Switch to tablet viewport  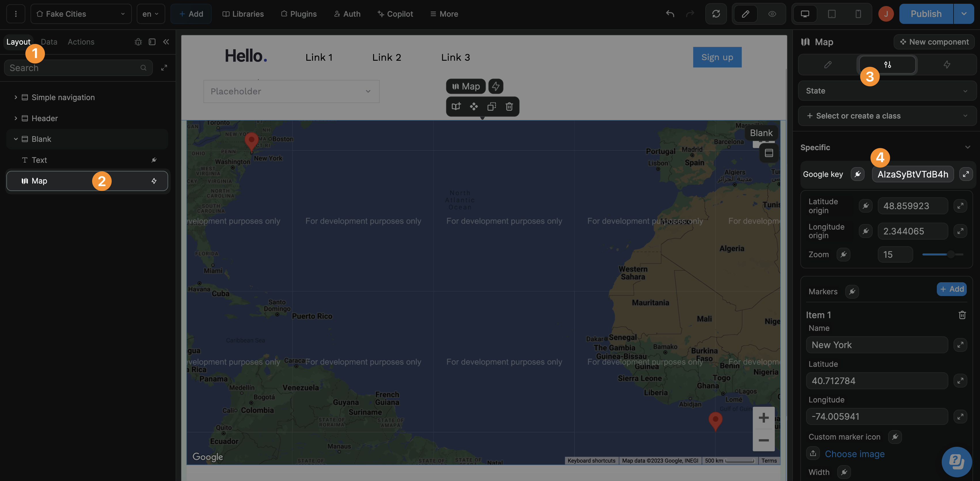click(x=832, y=14)
